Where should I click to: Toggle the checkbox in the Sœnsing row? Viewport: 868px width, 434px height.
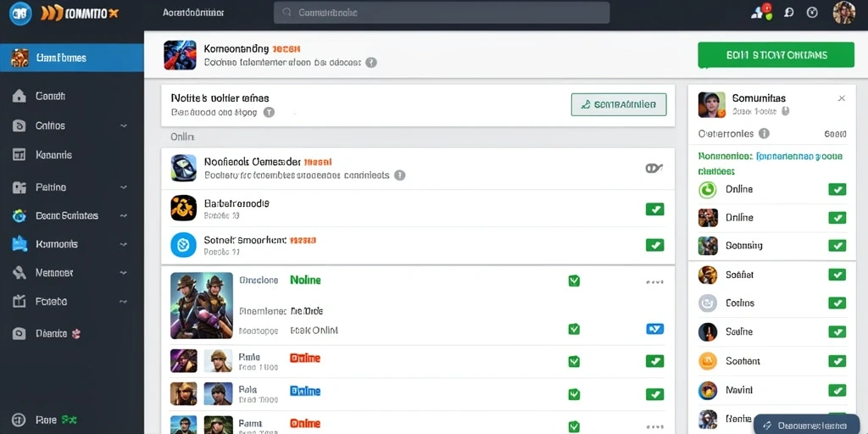tap(837, 245)
